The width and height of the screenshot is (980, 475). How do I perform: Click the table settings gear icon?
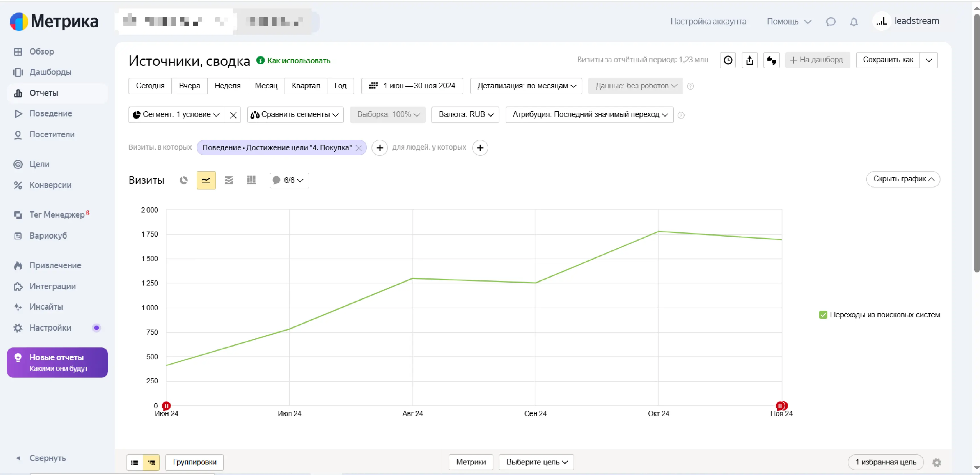[937, 462]
